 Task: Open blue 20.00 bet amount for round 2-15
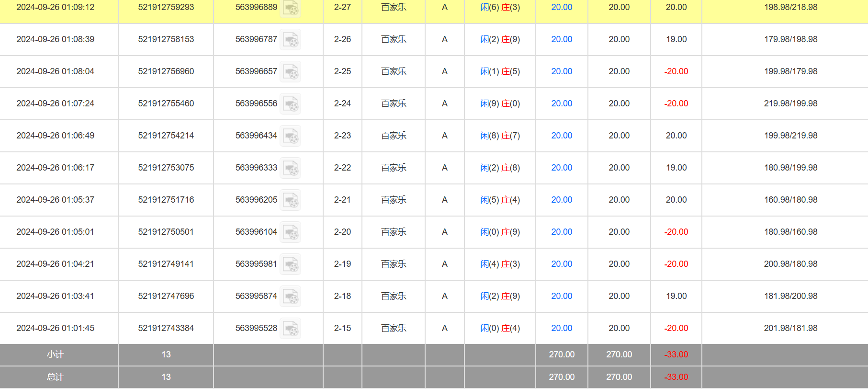(x=561, y=328)
